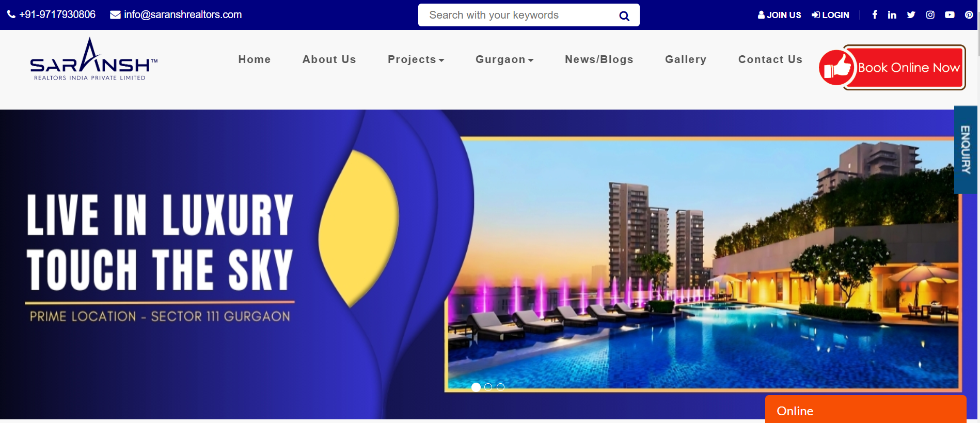Open the LinkedIn social icon
This screenshot has height=423, width=980.
pos(892,14)
